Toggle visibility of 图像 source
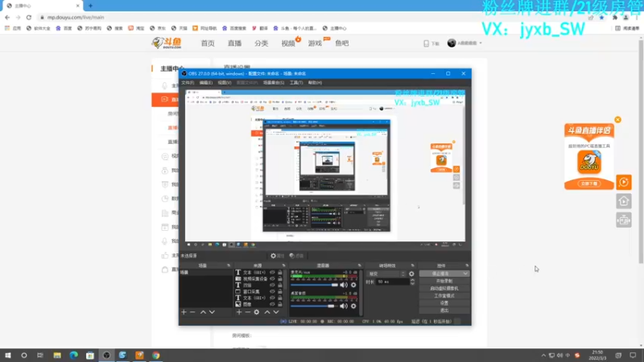644x362 pixels. (272, 304)
